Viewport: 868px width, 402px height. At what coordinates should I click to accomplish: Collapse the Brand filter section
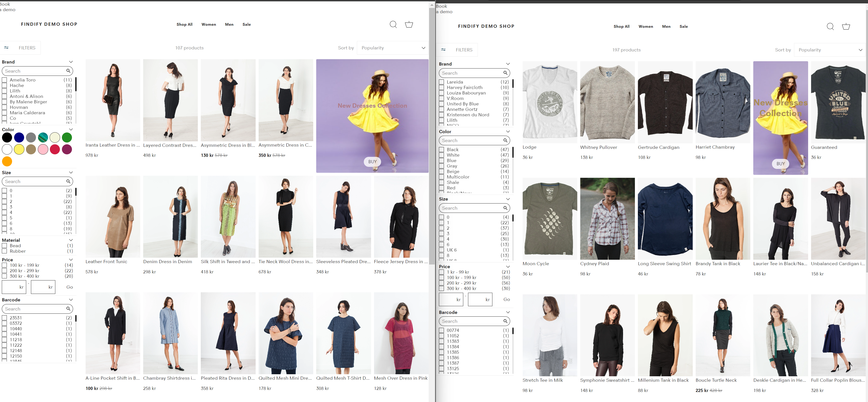point(71,62)
